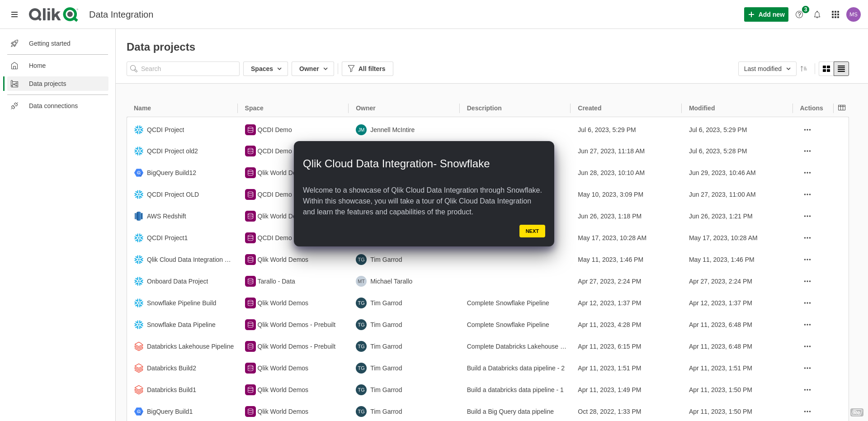This screenshot has height=421, width=868.
Task: Go to Data connections in the sidebar
Action: [x=53, y=105]
